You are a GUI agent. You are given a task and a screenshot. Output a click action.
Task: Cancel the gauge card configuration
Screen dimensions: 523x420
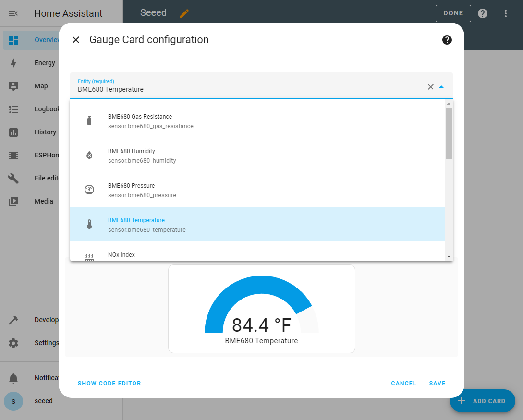point(403,384)
